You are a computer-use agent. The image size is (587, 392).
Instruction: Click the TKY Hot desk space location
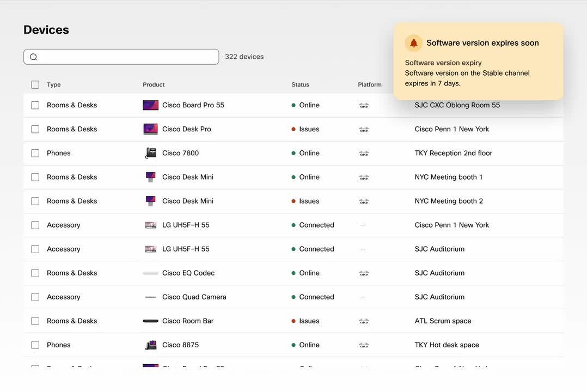(447, 345)
